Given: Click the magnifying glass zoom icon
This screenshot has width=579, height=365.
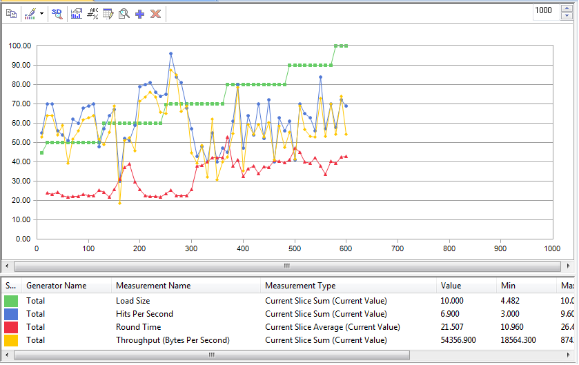Looking at the screenshot, I should pos(124,14).
